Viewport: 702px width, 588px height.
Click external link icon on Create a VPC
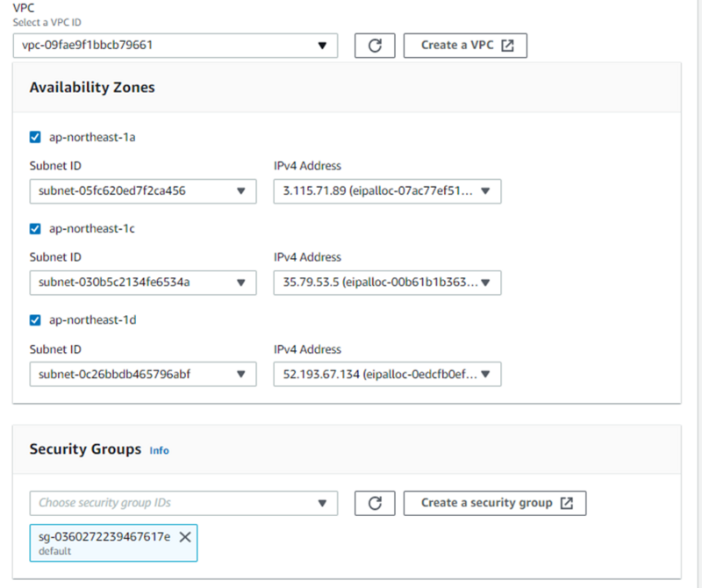point(508,46)
